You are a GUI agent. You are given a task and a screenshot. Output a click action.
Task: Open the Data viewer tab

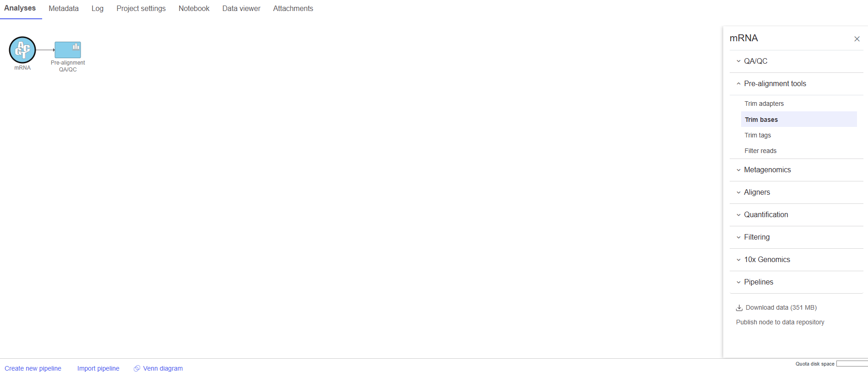[241, 9]
